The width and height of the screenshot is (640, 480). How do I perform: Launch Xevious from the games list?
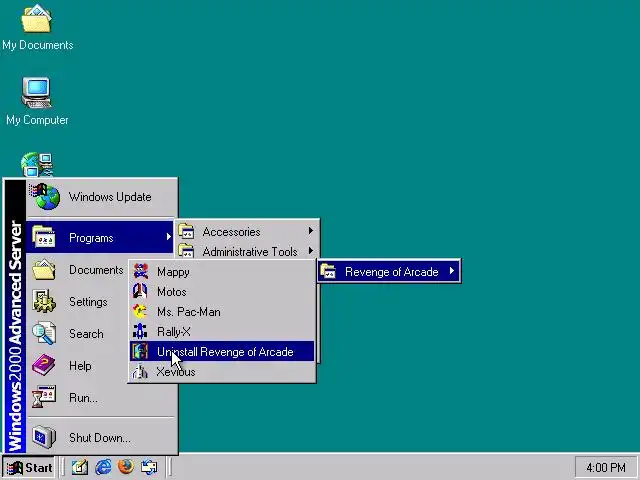[x=222, y=371]
